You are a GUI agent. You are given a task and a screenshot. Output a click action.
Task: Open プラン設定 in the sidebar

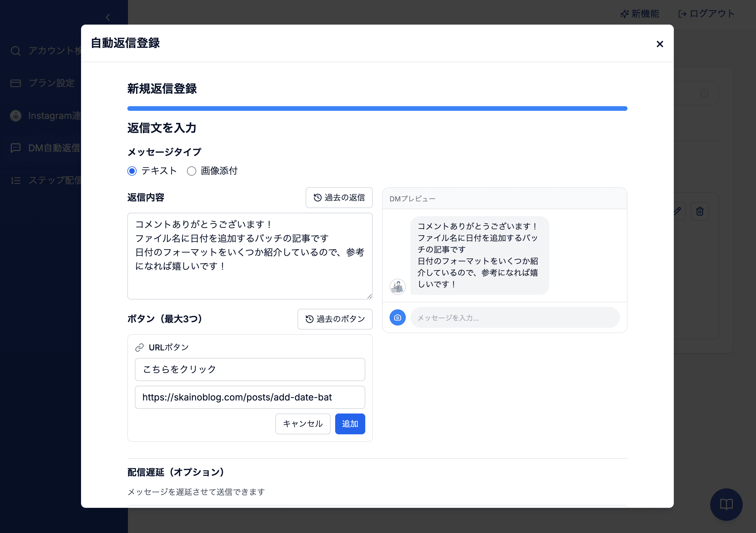pos(43,83)
